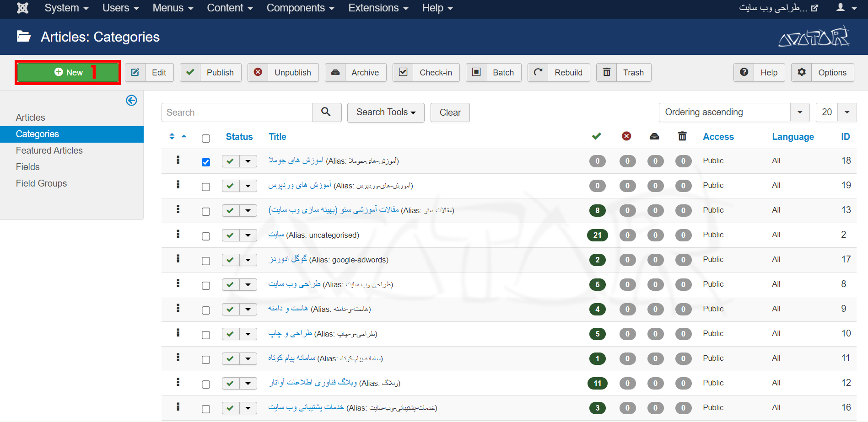Viewport: 868px width, 422px height.
Task: Open the Content menu
Action: tap(230, 8)
